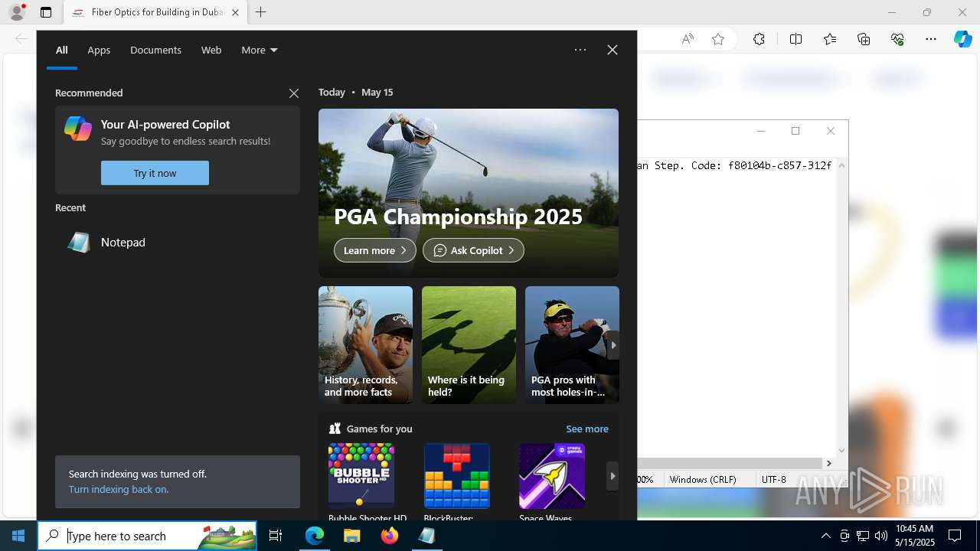Click the Type here to search box
980x551 pixels.
147,536
